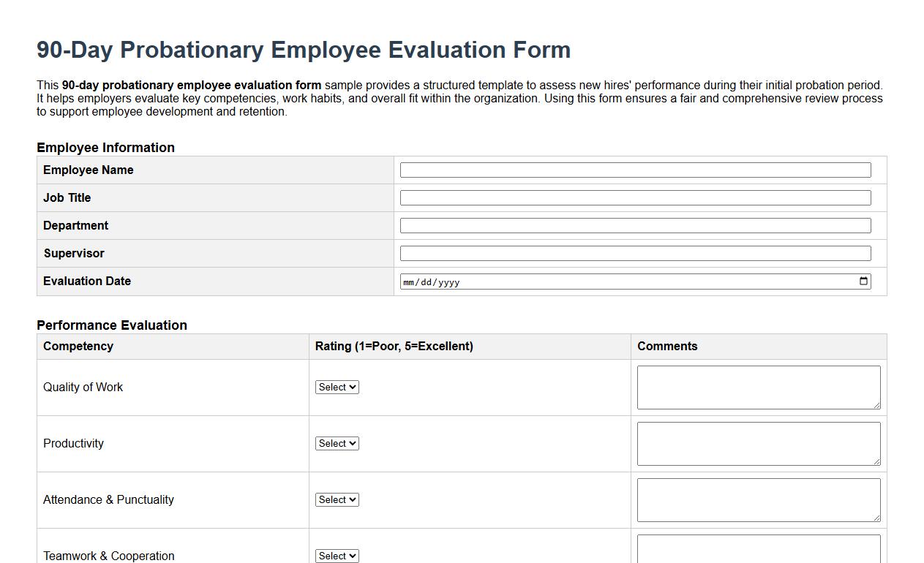Click the Comments column header

pos(667,346)
